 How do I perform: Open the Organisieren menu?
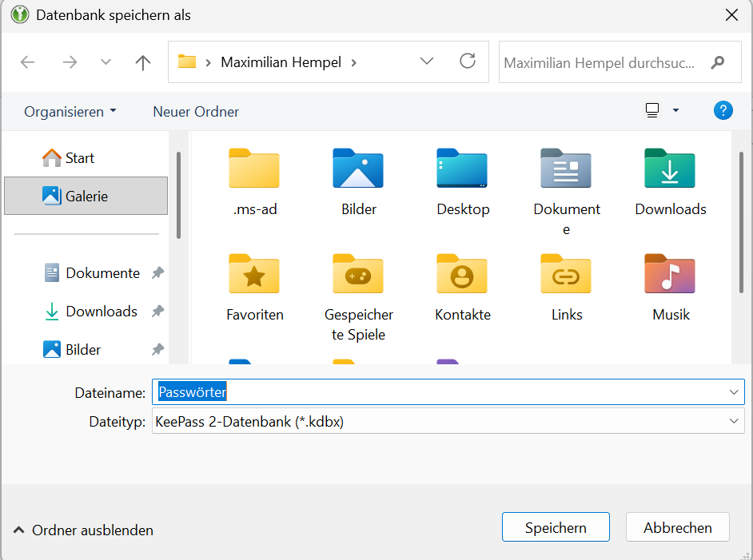(x=70, y=112)
